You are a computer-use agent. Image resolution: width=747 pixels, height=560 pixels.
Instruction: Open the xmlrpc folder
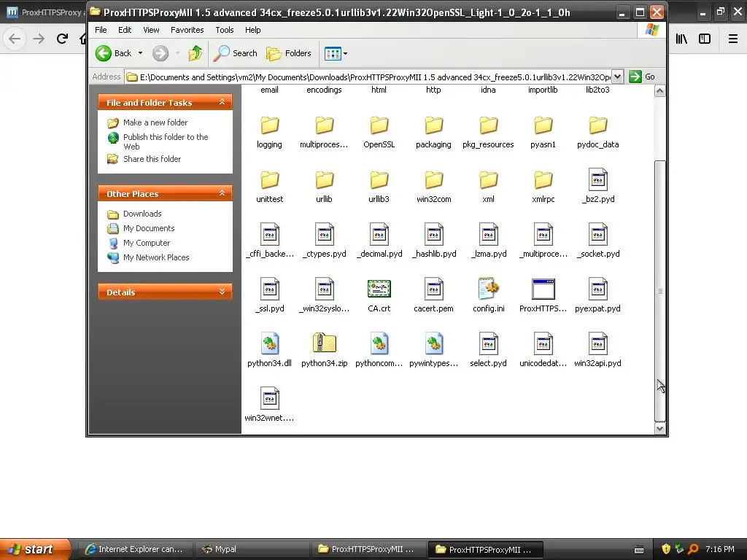click(x=543, y=187)
